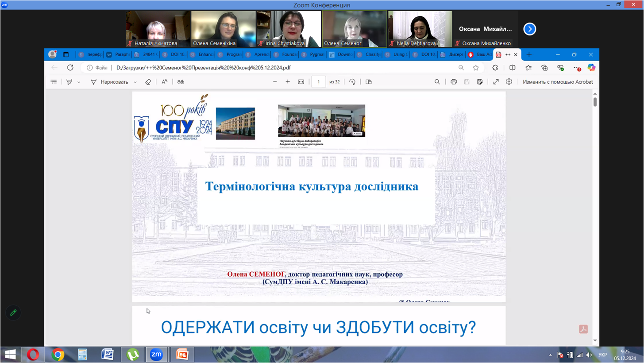Select the PDF highlight tool

(69, 82)
